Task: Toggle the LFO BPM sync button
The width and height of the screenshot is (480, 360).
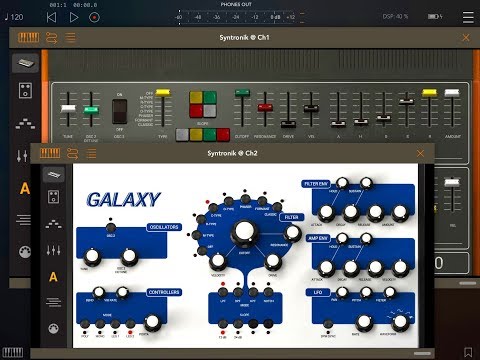Action: click(x=328, y=324)
